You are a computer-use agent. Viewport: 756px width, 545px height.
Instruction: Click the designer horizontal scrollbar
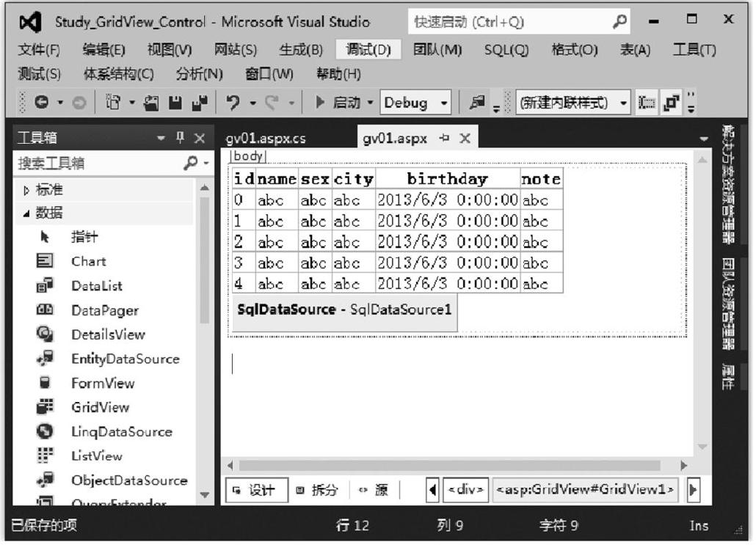[449, 466]
